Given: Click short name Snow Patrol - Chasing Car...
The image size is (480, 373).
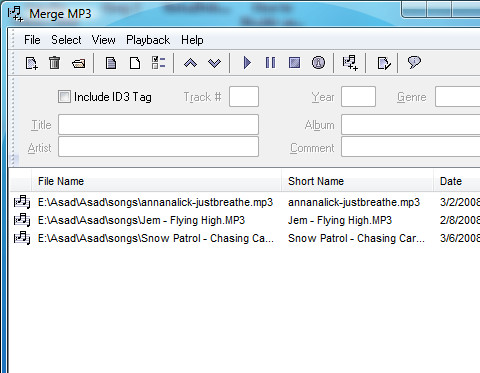Looking at the screenshot, I should (x=356, y=238).
